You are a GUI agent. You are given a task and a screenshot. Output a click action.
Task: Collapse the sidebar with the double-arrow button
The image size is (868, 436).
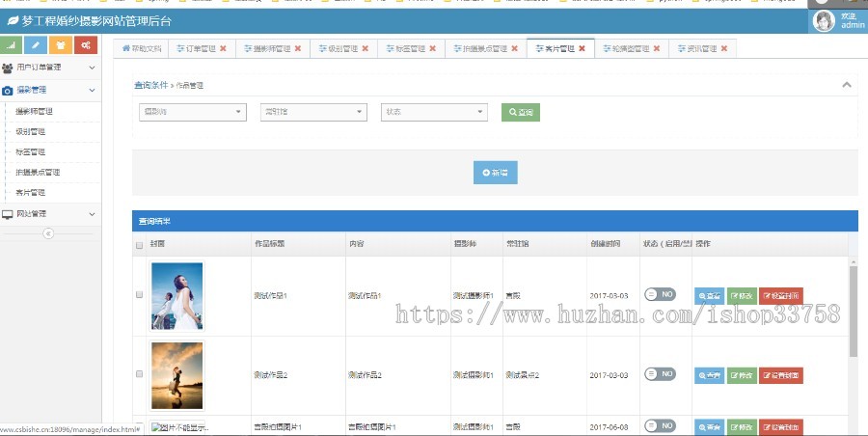48,233
